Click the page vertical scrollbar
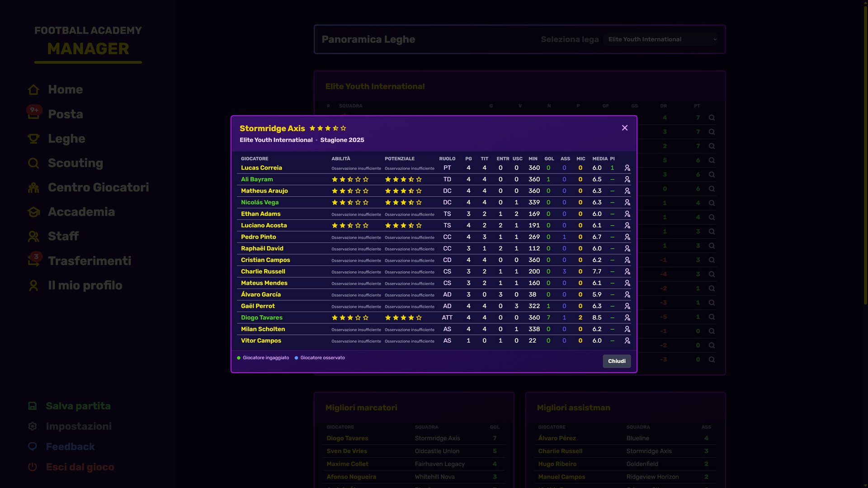 click(865, 154)
